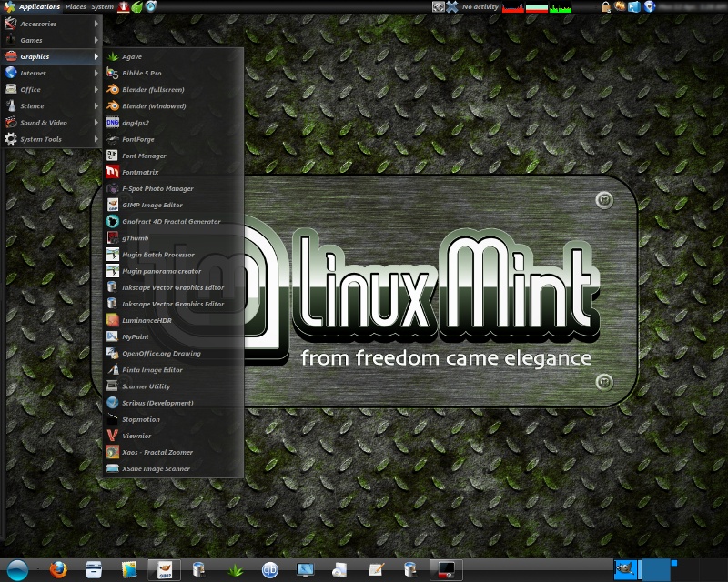This screenshot has width=728, height=582.
Task: Click the red launcher icon beside System
Action: coord(123,6)
